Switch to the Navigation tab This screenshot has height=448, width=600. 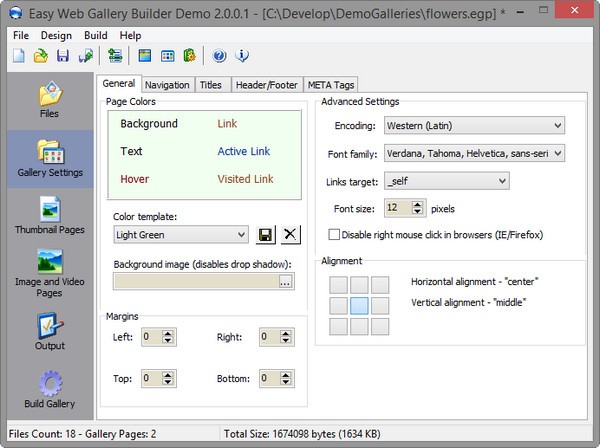tap(167, 85)
